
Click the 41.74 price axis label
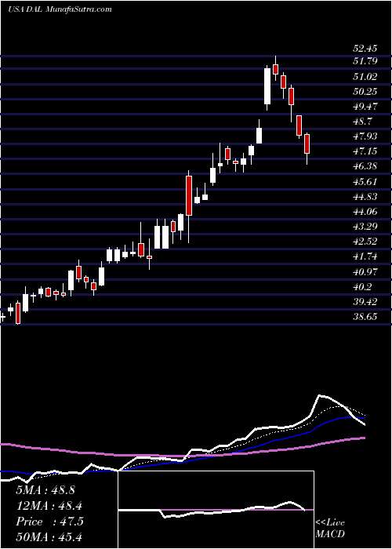pyautogui.click(x=365, y=256)
